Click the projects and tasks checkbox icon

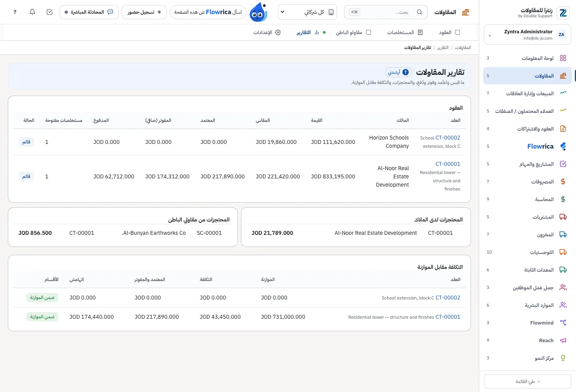click(563, 164)
